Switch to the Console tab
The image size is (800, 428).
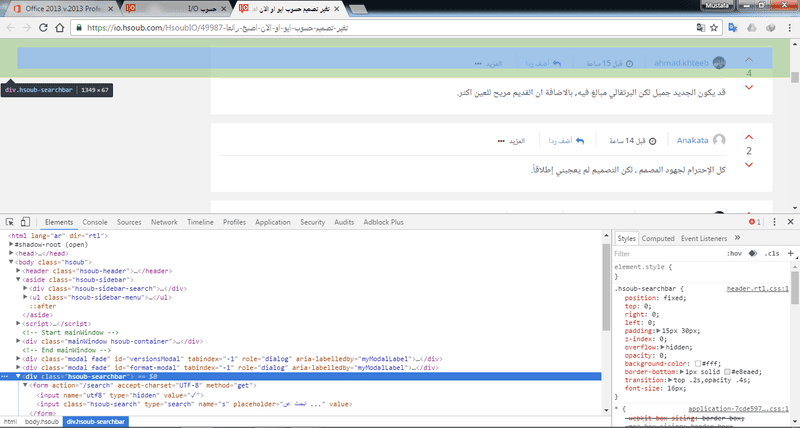click(95, 222)
